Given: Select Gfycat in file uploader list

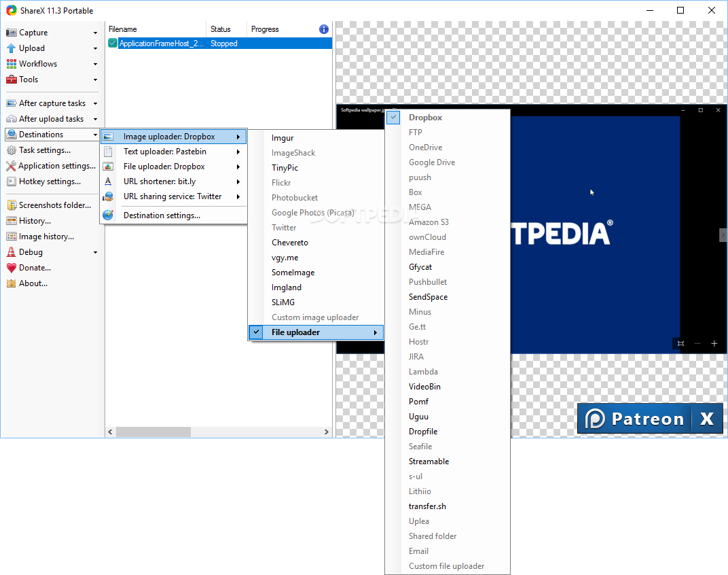Looking at the screenshot, I should 448,267.
